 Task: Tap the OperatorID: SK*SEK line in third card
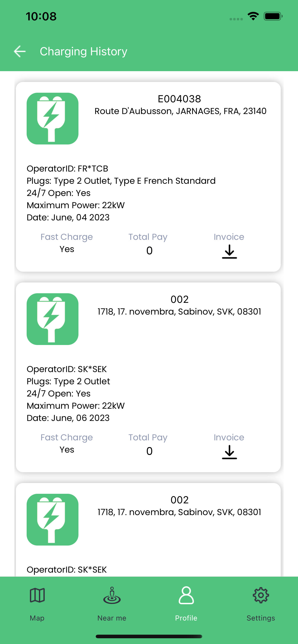pos(67,570)
